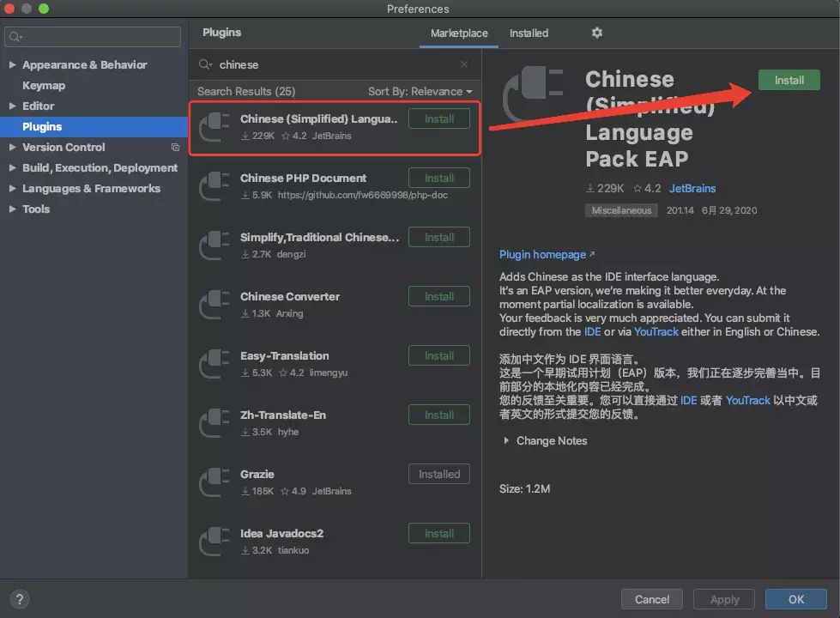This screenshot has width=840, height=618.
Task: Click the Chinese PHP Document plugin icon
Action: [215, 186]
